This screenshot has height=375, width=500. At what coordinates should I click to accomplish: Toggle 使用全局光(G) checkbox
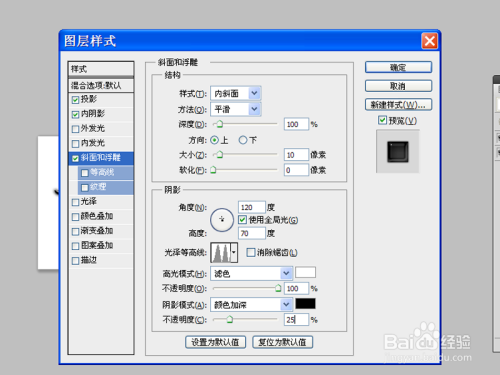(242, 220)
